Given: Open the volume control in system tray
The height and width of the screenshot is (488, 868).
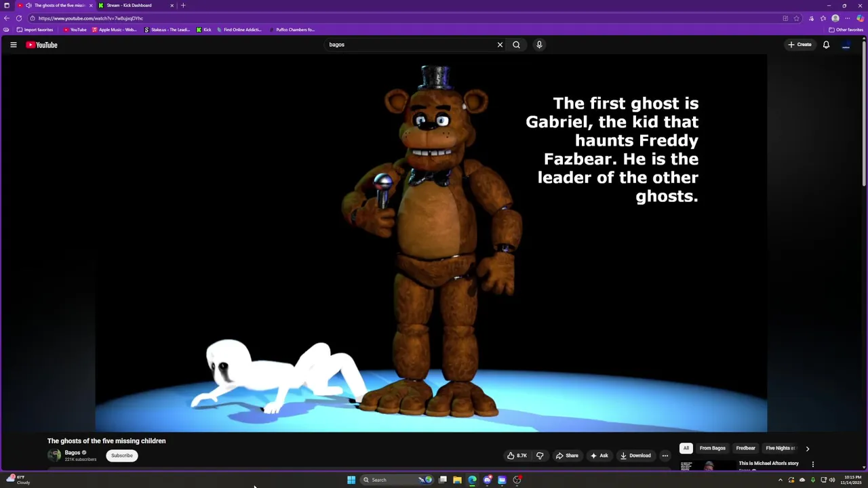Looking at the screenshot, I should coord(832,480).
